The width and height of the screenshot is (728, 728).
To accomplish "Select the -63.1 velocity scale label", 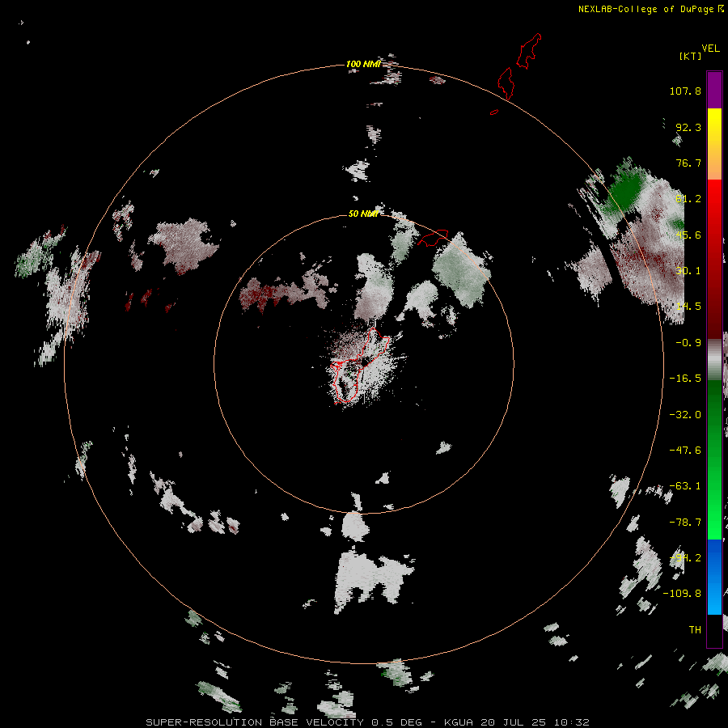I will coord(685,486).
